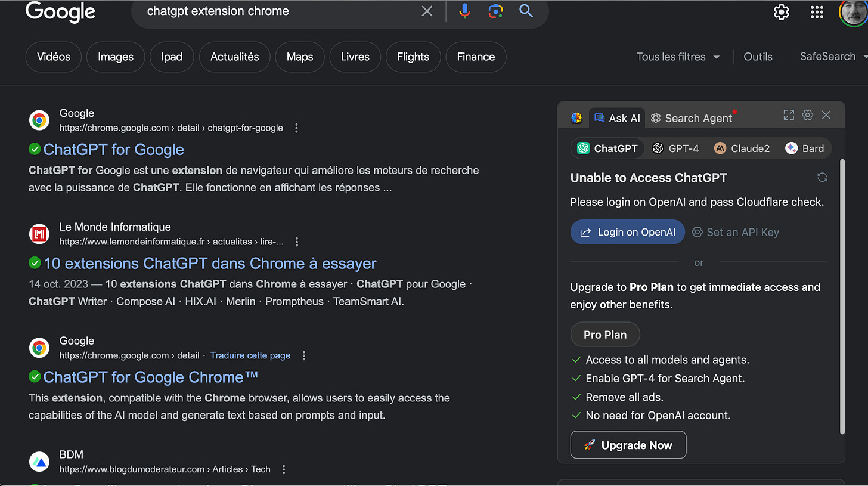Open Google Lens image search icon
Image resolution: width=868 pixels, height=486 pixels.
[495, 11]
